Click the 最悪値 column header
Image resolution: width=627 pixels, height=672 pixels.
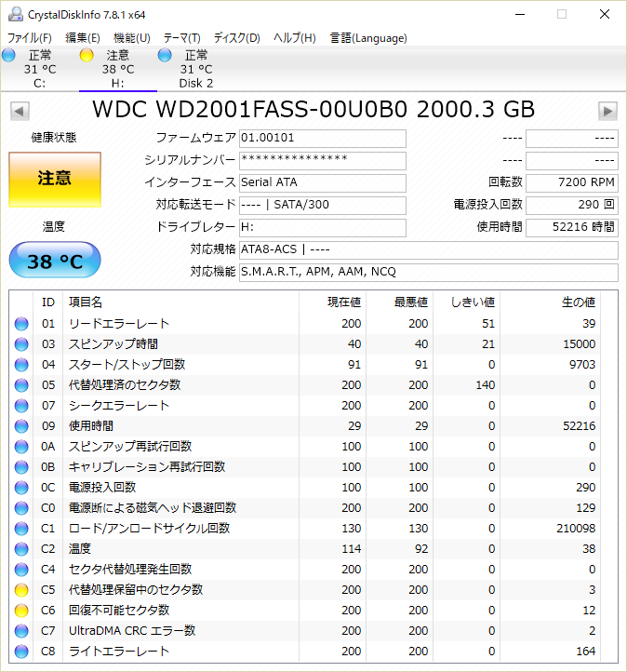400,302
